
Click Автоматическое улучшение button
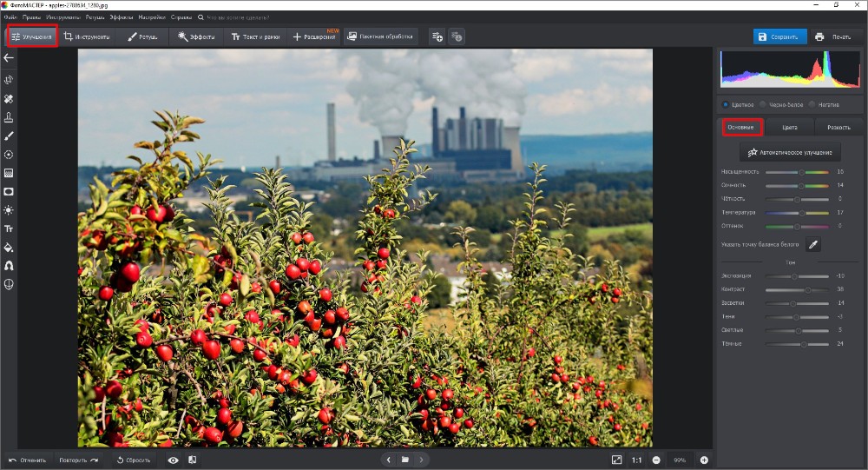coord(790,152)
